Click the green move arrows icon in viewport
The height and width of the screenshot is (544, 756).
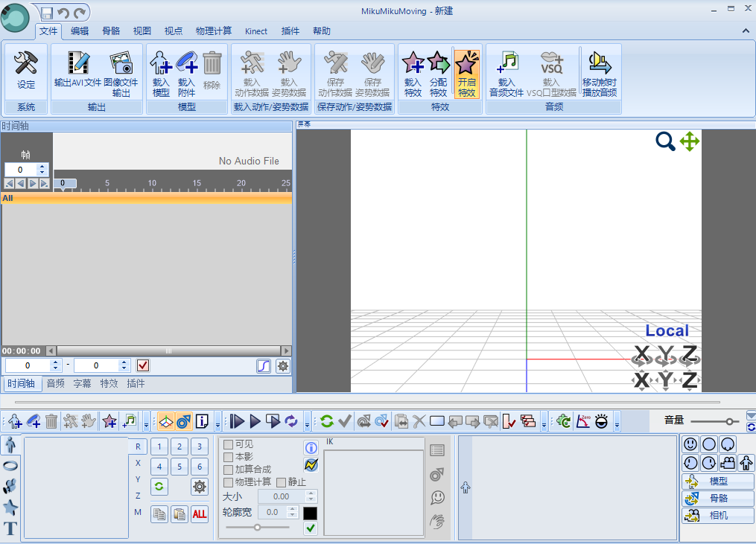[x=690, y=141]
